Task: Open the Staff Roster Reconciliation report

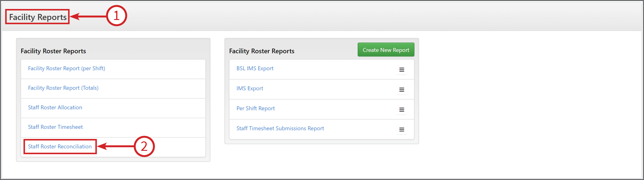Action: tap(60, 146)
